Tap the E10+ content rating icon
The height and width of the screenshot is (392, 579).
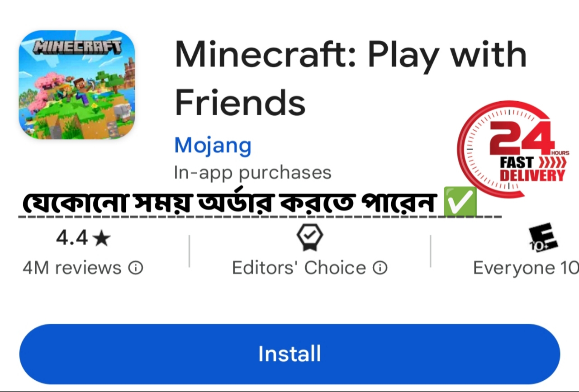tap(543, 237)
